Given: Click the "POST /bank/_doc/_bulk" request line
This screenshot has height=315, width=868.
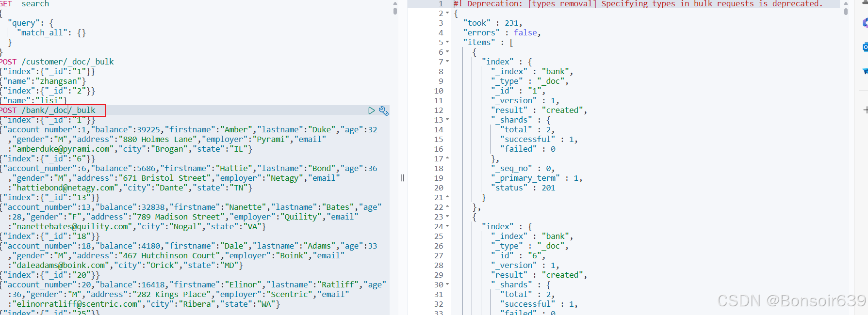Looking at the screenshot, I should 48,110.
